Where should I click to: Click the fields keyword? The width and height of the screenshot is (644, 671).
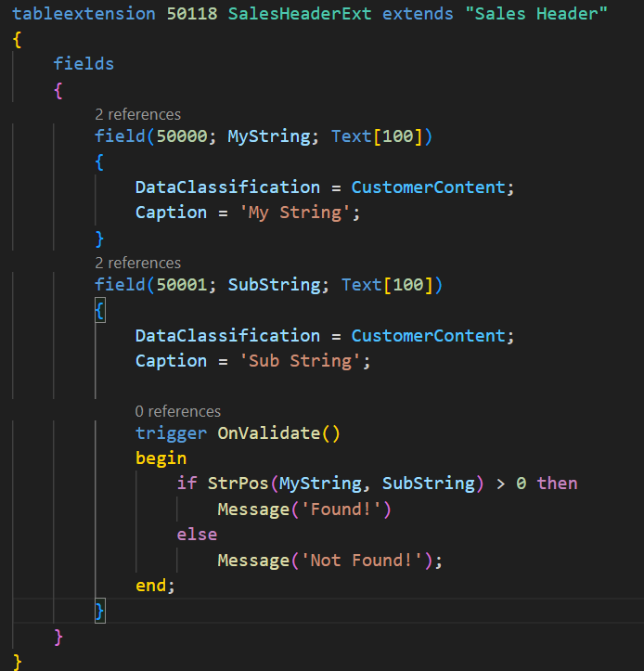click(84, 63)
